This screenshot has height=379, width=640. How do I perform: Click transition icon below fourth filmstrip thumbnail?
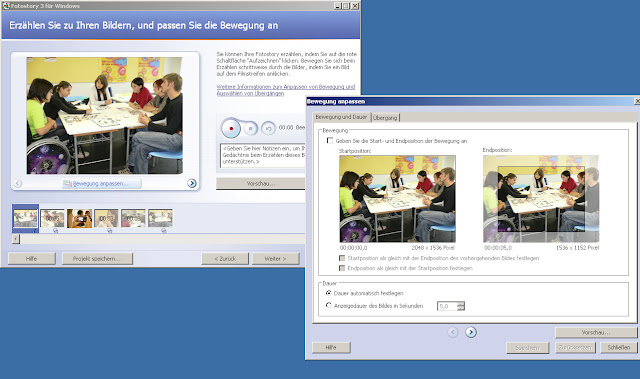pos(109,231)
